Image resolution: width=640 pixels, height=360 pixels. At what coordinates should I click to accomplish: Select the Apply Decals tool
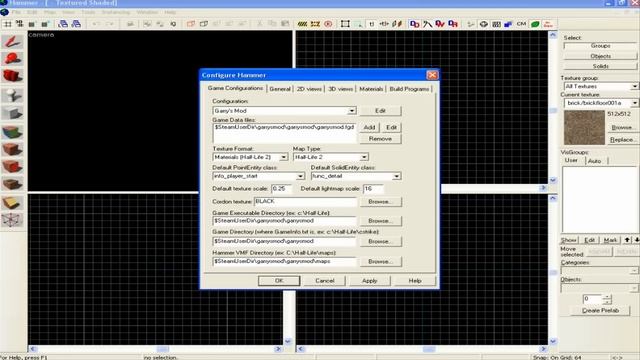click(12, 167)
